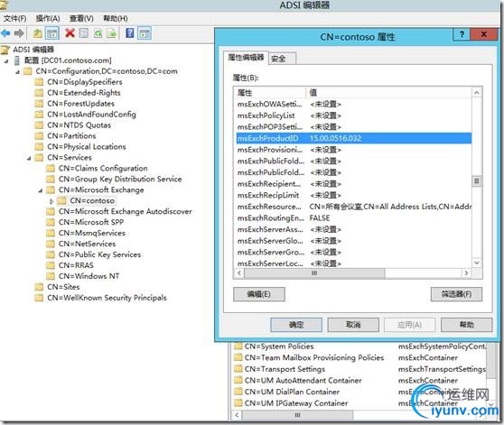Click the 值 column header
This screenshot has height=425, width=504.
388,93
